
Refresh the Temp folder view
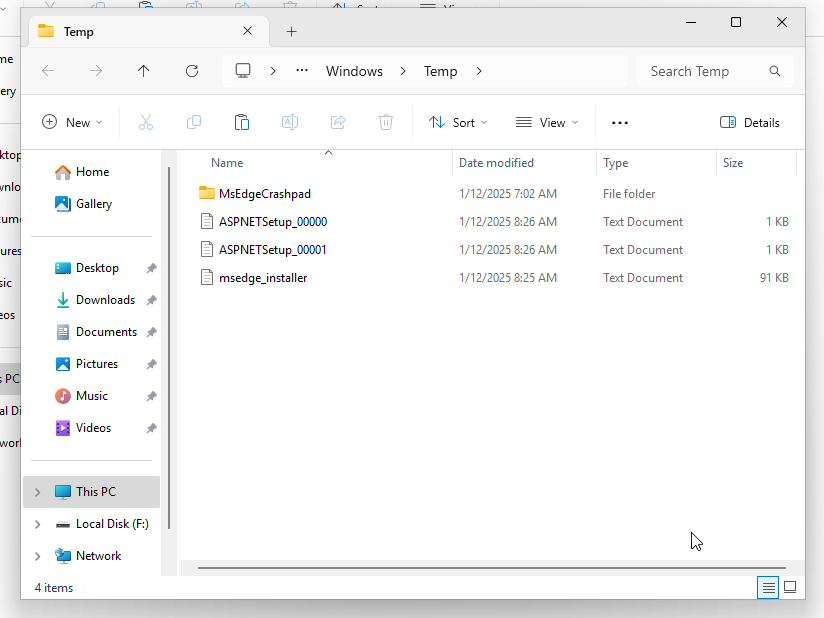click(x=192, y=71)
